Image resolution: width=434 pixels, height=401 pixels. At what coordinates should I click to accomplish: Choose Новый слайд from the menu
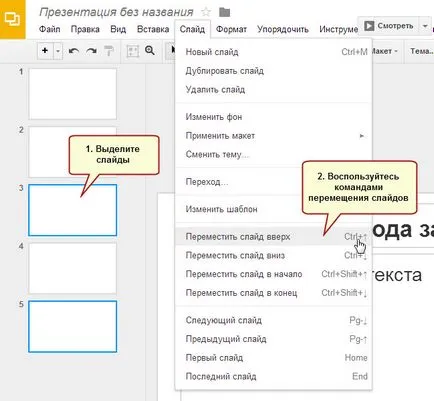[x=273, y=52]
